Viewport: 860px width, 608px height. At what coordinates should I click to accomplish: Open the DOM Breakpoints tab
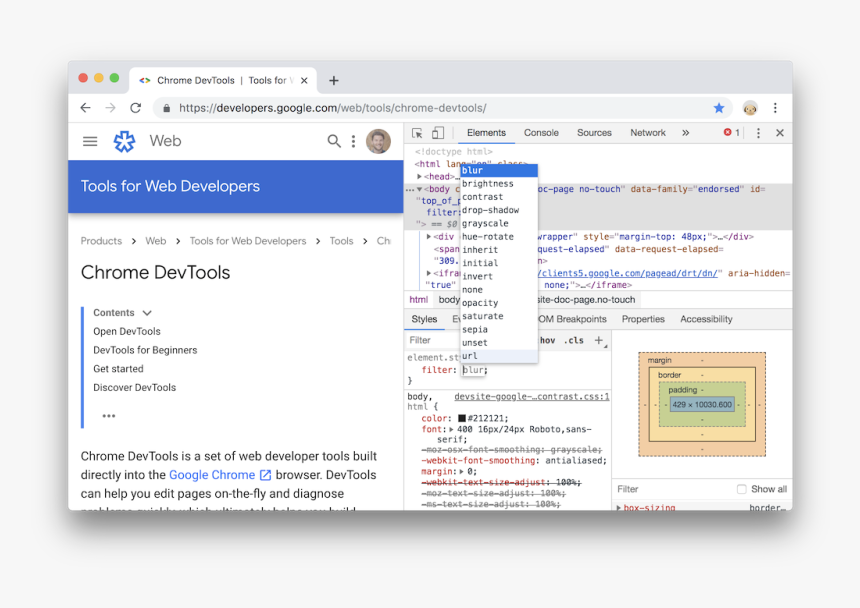pyautogui.click(x=572, y=319)
